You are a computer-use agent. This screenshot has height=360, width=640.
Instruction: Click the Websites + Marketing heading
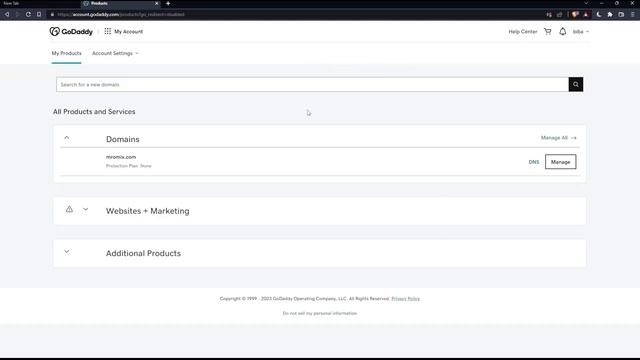tap(147, 211)
